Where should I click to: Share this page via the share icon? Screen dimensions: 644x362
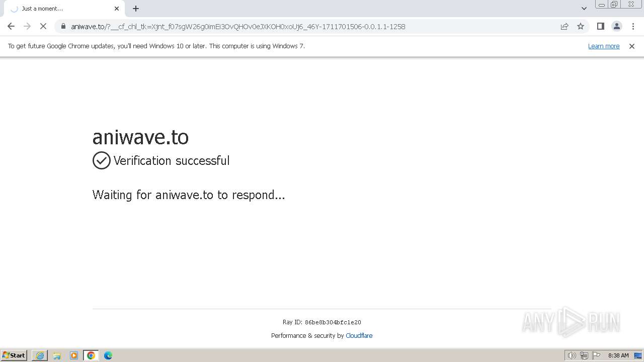click(565, 26)
